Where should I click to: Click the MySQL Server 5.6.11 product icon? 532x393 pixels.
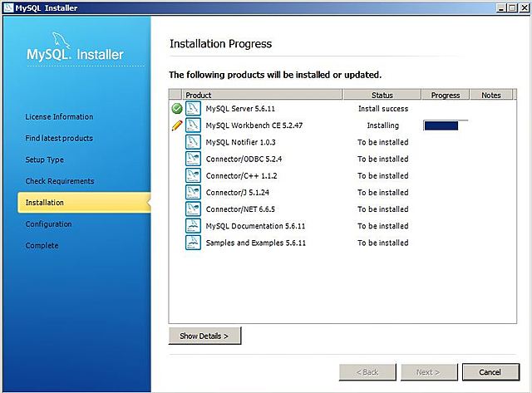point(193,109)
